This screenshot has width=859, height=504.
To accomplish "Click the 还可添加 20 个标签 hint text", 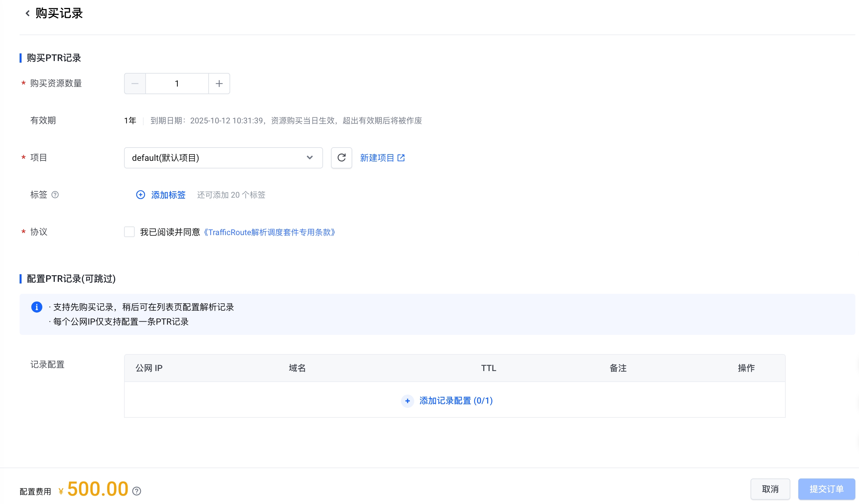I will click(x=231, y=195).
